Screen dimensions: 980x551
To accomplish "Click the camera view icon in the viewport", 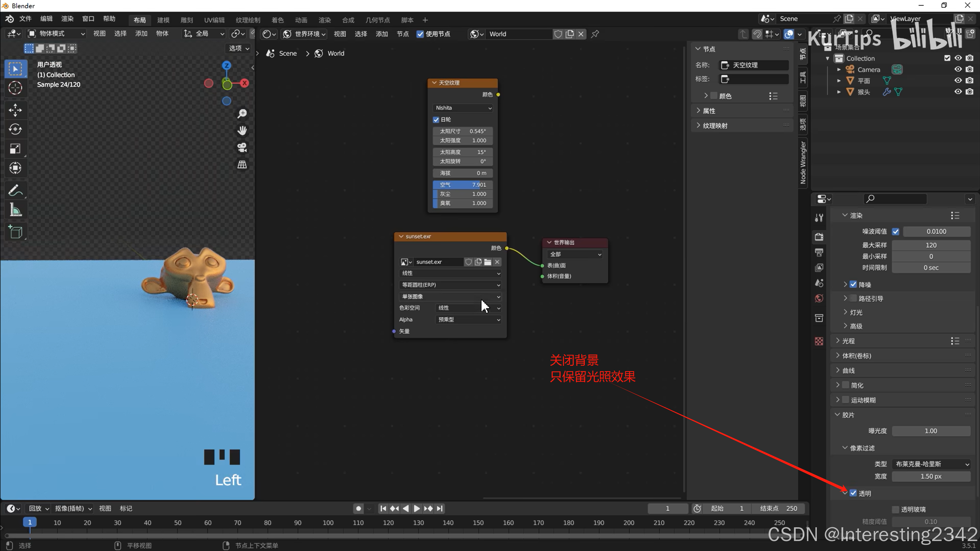I will [242, 148].
